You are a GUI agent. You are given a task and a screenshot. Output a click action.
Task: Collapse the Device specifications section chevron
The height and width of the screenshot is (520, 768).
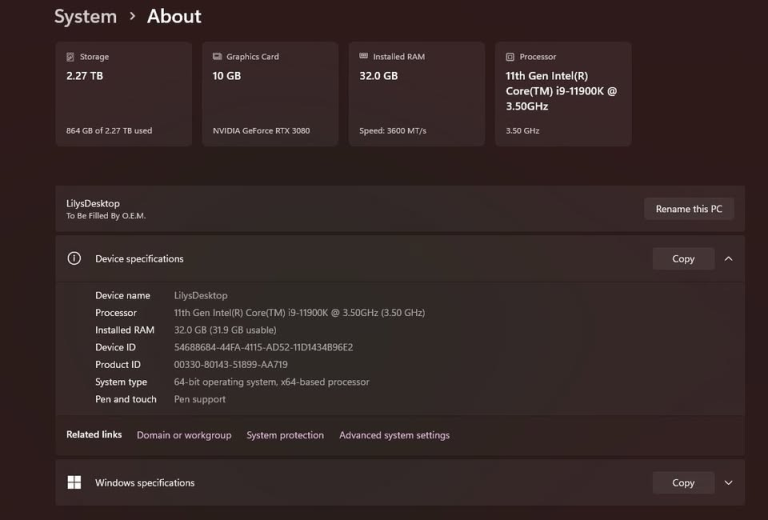728,258
